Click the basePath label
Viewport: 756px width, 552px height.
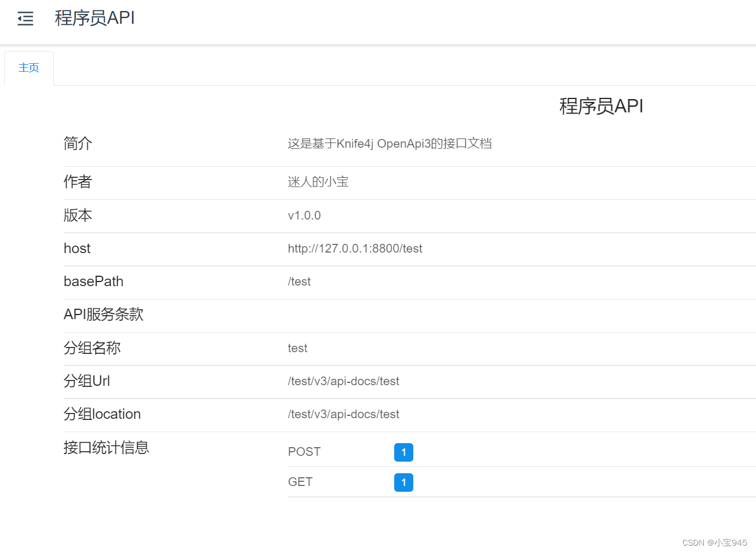(93, 282)
